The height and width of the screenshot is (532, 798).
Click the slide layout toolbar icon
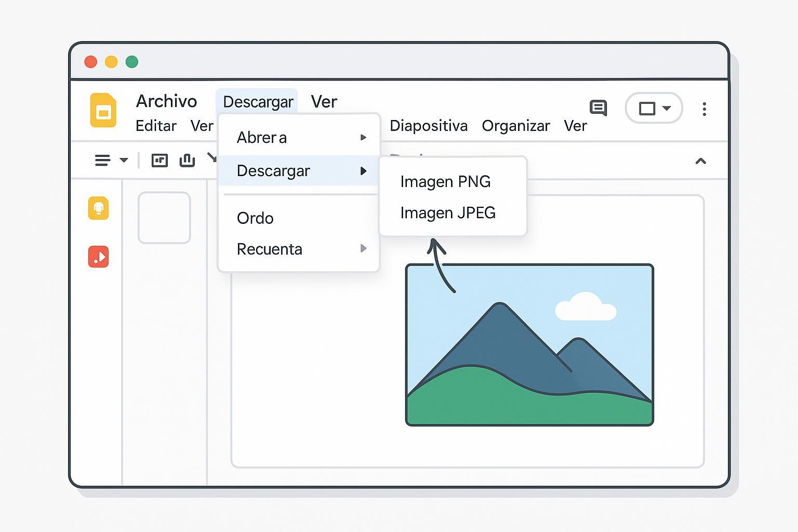coord(159,160)
